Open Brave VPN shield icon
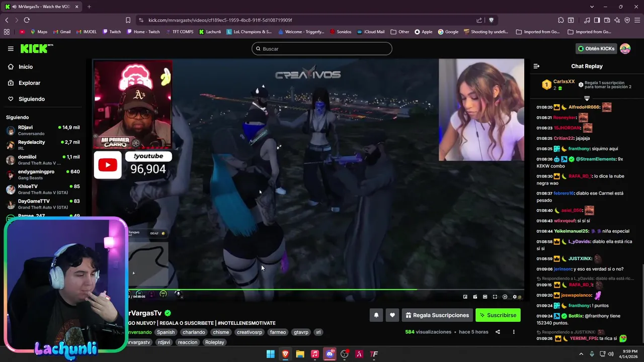644x362 pixels. click(627, 20)
